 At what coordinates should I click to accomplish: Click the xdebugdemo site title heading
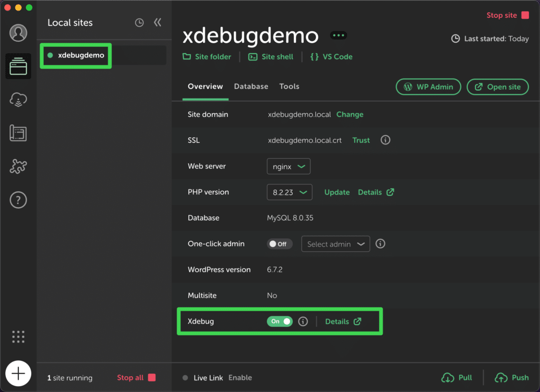point(250,35)
